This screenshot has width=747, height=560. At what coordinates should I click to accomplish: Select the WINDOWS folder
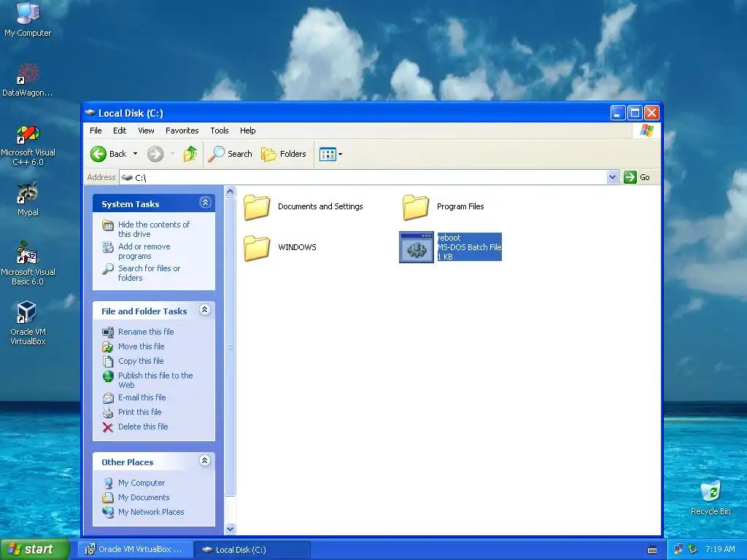click(279, 248)
